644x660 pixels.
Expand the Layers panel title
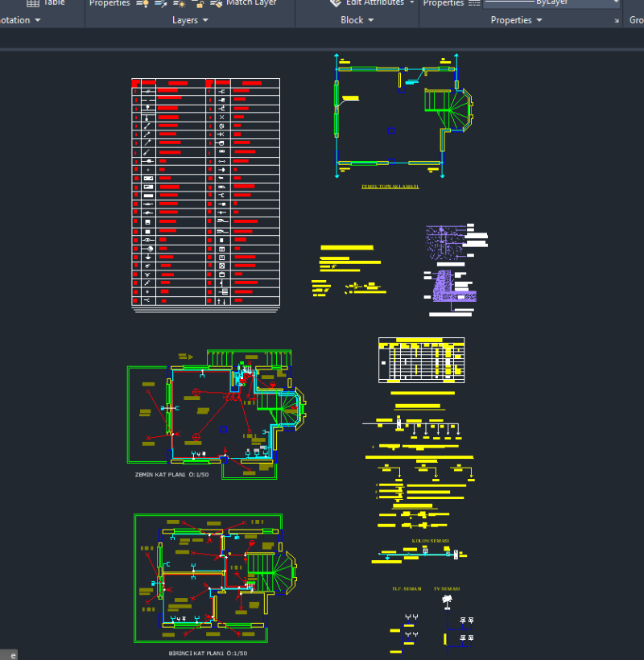(x=190, y=20)
